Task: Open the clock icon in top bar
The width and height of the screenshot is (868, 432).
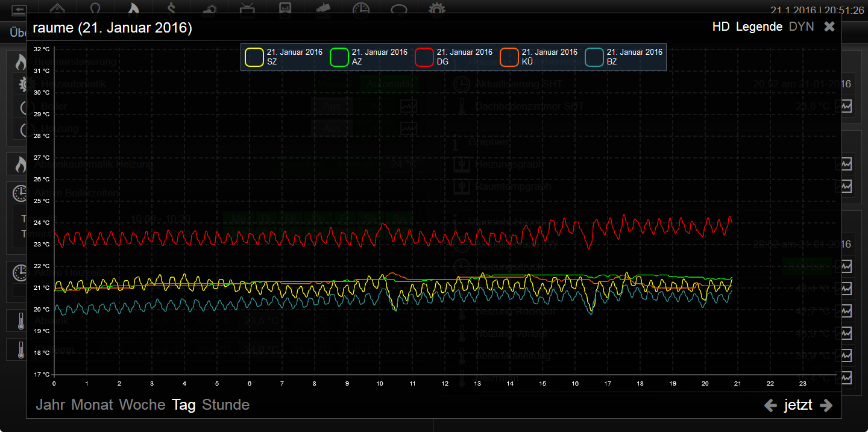Action: (x=361, y=8)
